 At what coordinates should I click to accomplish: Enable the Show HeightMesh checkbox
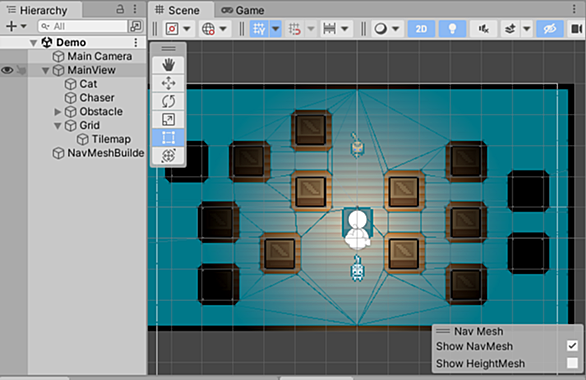coord(572,363)
